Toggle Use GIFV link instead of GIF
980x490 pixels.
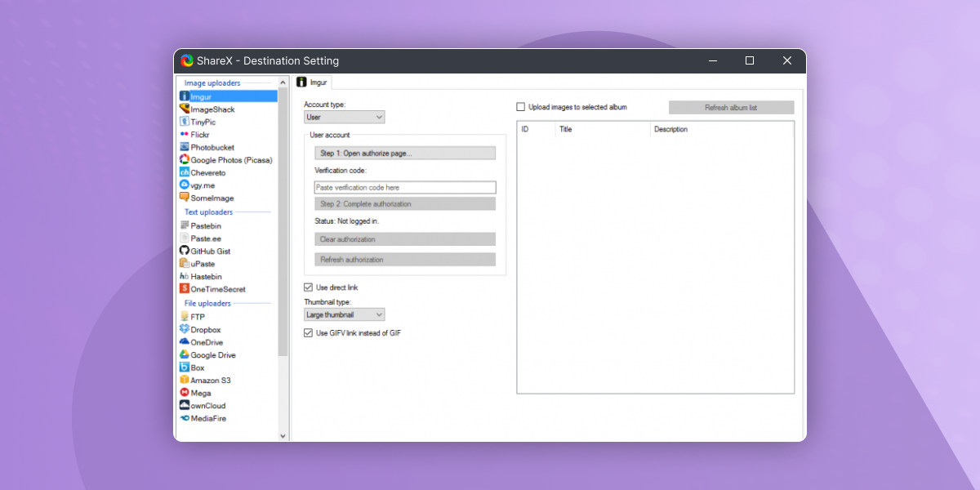click(308, 333)
